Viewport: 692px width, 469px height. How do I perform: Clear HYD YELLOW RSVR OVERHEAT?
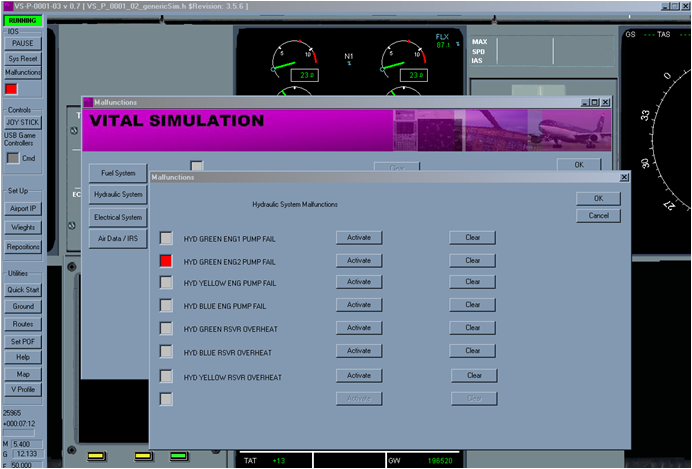pyautogui.click(x=474, y=375)
